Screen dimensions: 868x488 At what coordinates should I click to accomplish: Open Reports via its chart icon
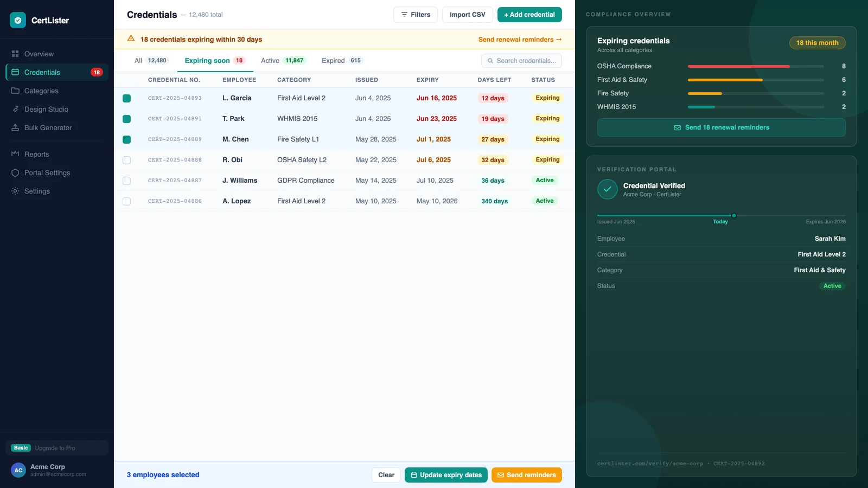tap(15, 154)
